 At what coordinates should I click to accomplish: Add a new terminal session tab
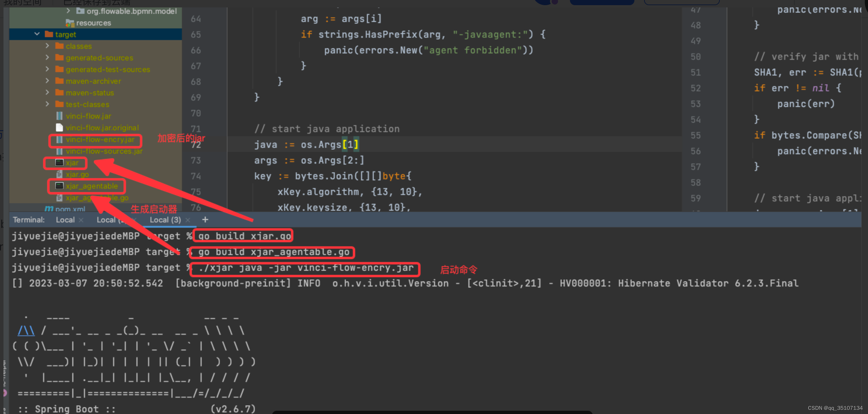point(205,220)
